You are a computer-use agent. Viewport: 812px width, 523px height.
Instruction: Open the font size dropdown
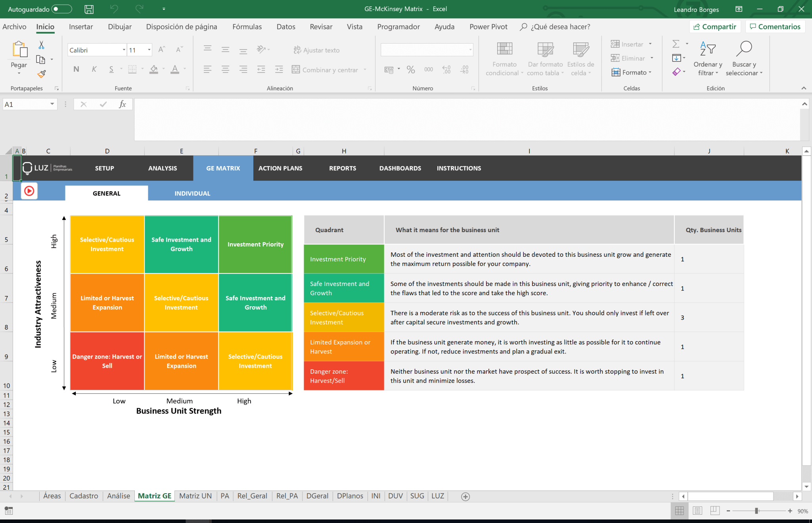click(149, 50)
